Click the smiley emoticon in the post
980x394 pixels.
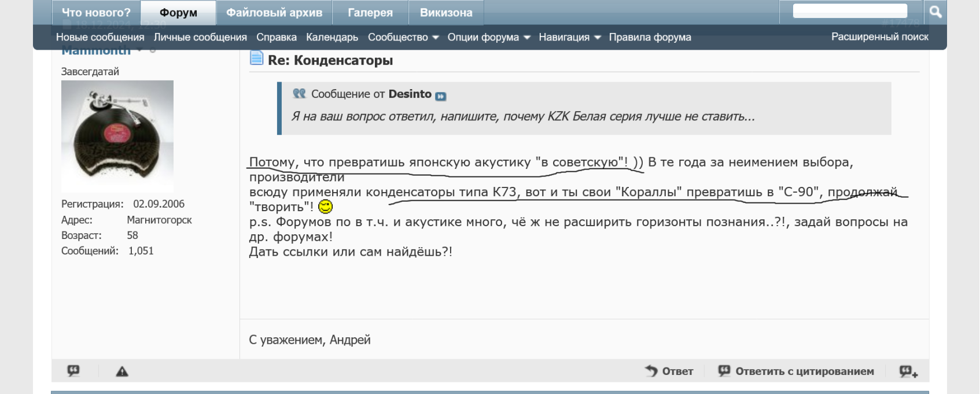[326, 207]
